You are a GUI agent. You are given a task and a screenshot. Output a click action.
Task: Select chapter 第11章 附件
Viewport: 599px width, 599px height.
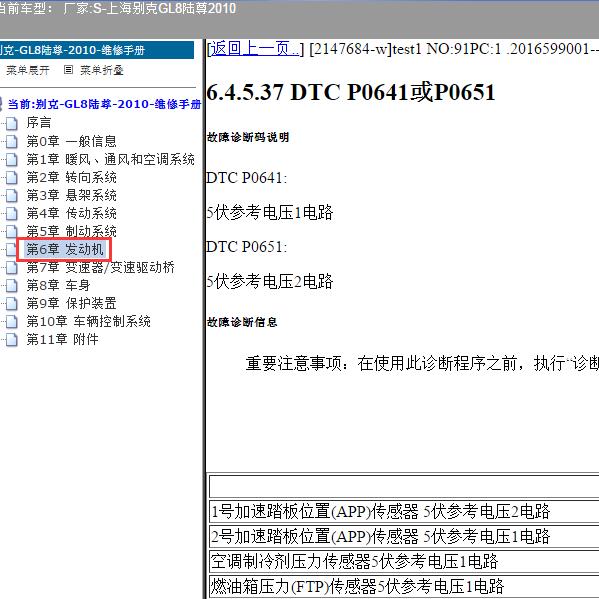point(63,339)
